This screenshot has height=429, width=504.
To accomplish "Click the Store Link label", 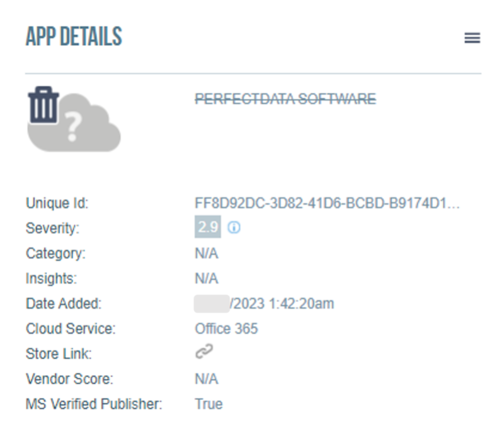I will coord(59,354).
